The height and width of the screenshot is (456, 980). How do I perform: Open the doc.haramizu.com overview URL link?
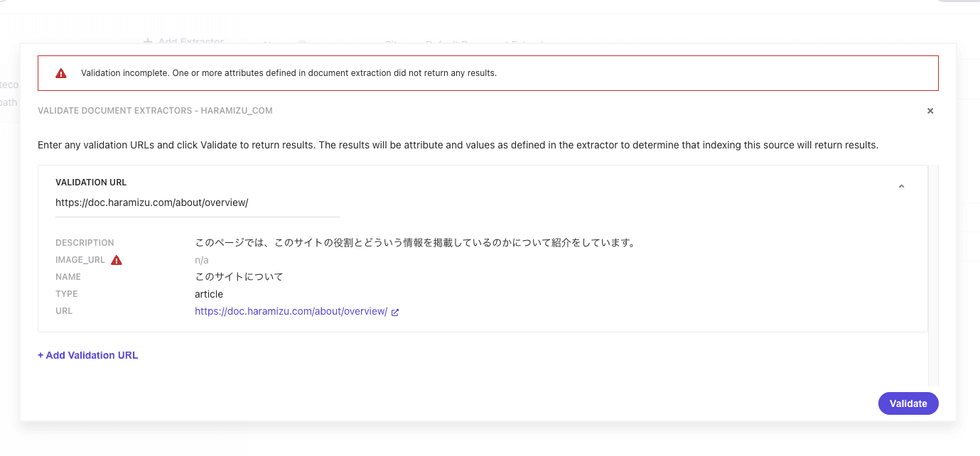tap(291, 311)
